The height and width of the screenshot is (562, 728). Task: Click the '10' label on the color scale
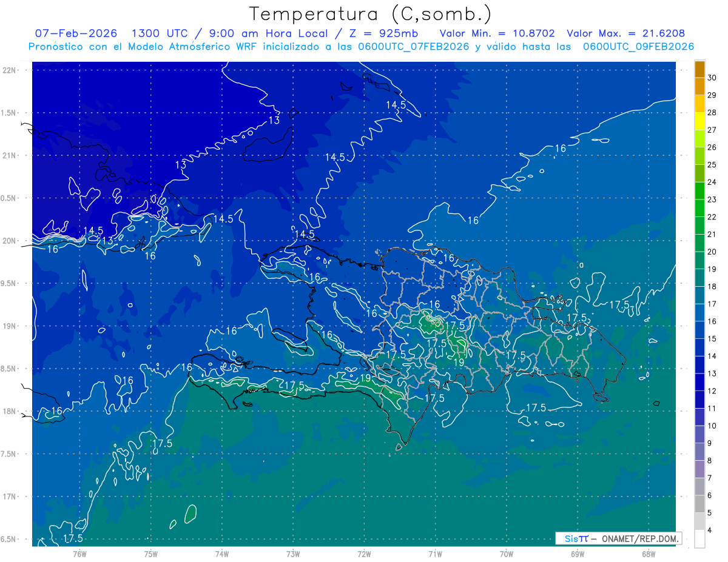point(712,426)
